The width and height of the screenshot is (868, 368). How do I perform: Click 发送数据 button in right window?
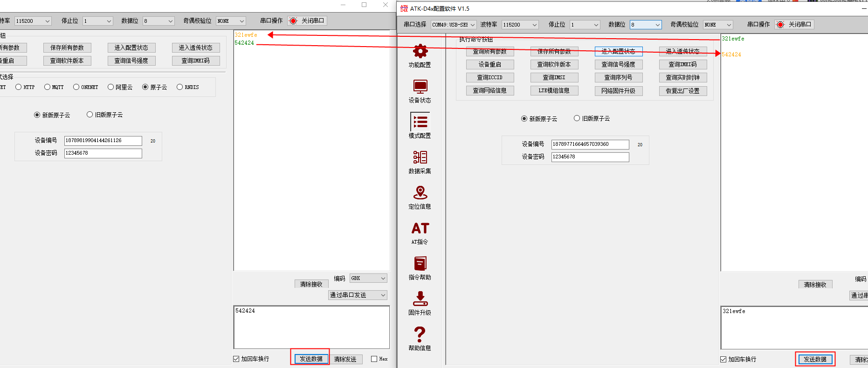[815, 359]
